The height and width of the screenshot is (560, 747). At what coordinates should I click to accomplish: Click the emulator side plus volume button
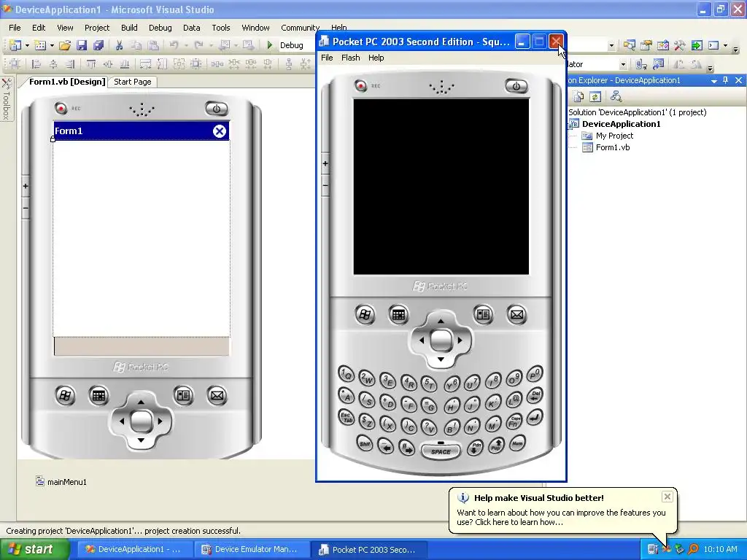click(325, 164)
